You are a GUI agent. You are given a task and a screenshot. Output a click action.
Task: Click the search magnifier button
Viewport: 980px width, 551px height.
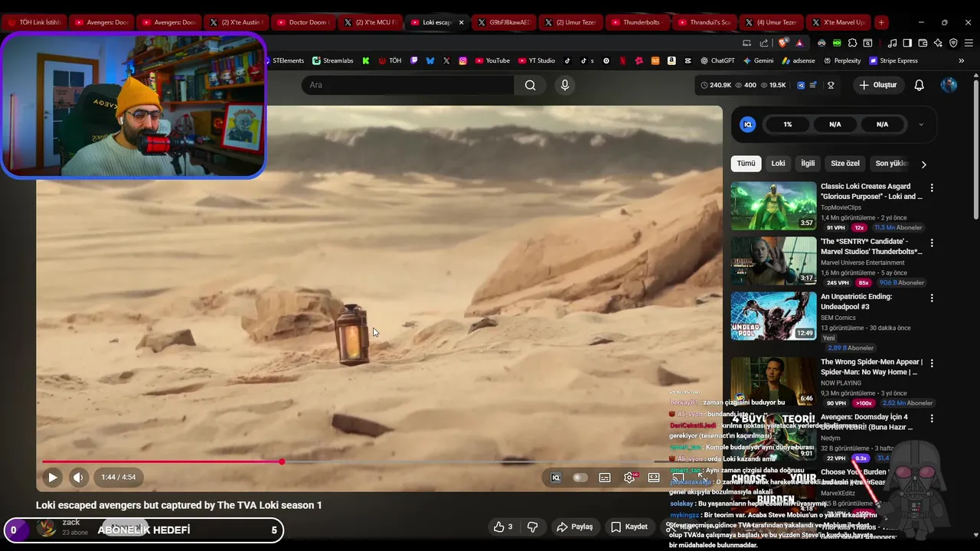click(530, 85)
